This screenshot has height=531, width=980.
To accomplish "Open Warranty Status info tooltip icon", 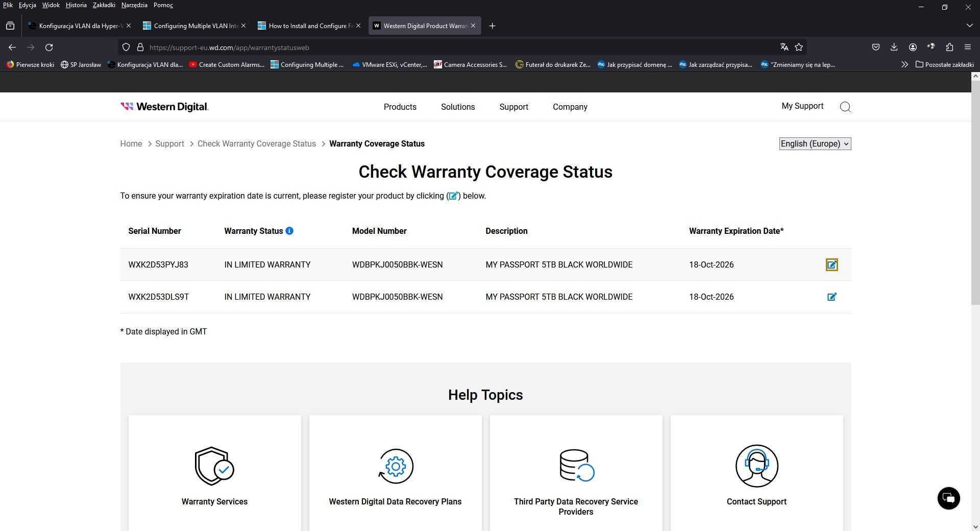I will tap(289, 231).
